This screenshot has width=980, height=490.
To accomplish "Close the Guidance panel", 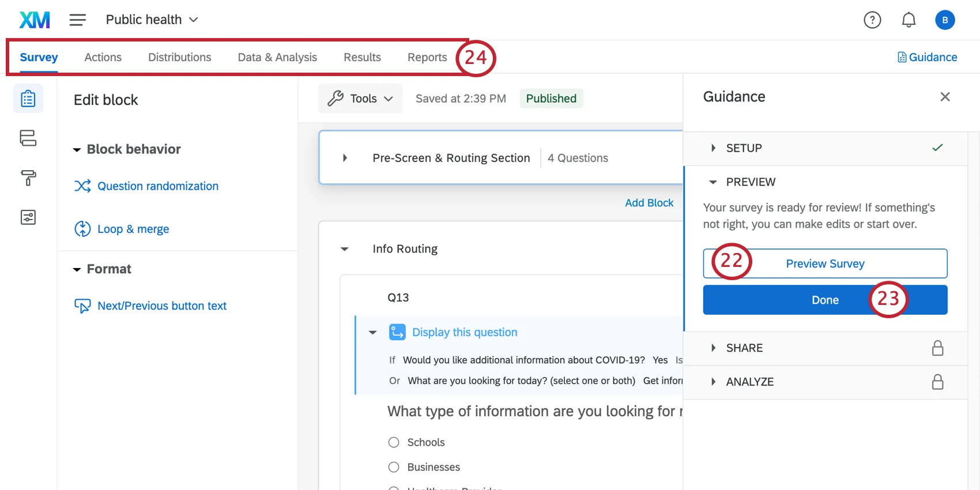I will tap(945, 97).
